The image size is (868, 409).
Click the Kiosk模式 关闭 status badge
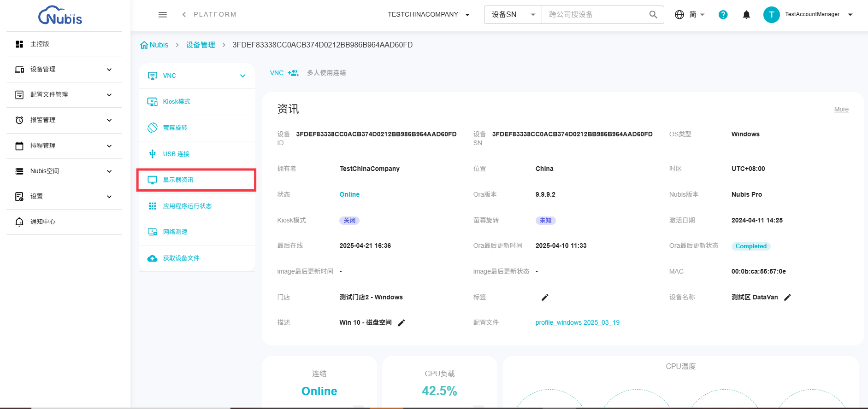[x=349, y=220]
